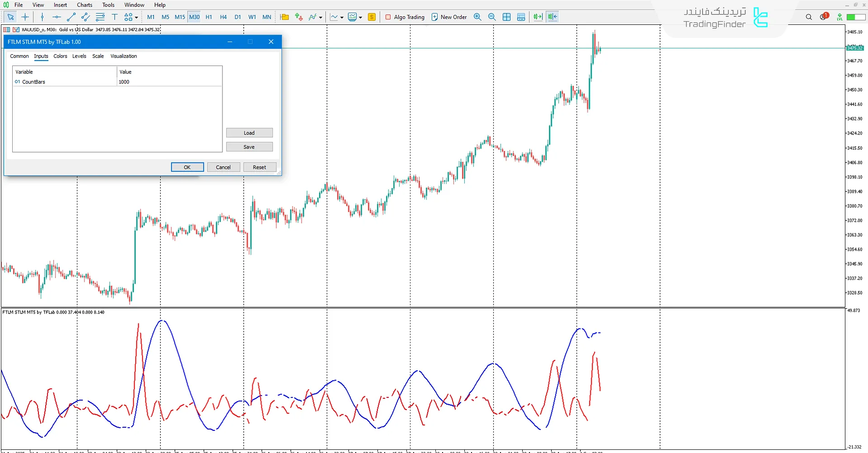Open the Indicators list icon
The image size is (868, 453).
312,17
